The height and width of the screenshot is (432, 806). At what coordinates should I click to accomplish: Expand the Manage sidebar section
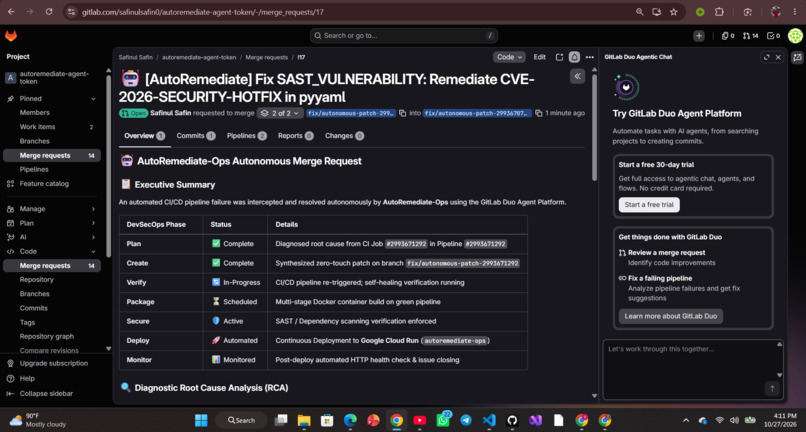click(94, 209)
